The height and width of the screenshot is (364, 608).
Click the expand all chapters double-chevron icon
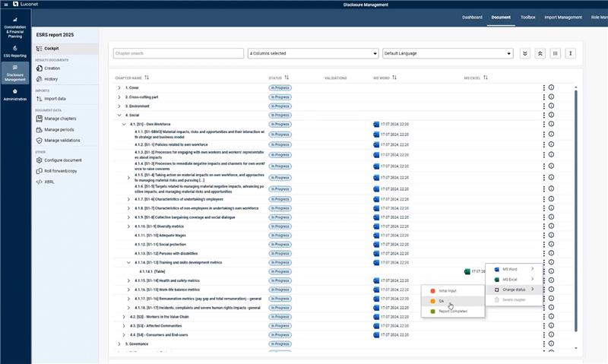[x=524, y=53]
